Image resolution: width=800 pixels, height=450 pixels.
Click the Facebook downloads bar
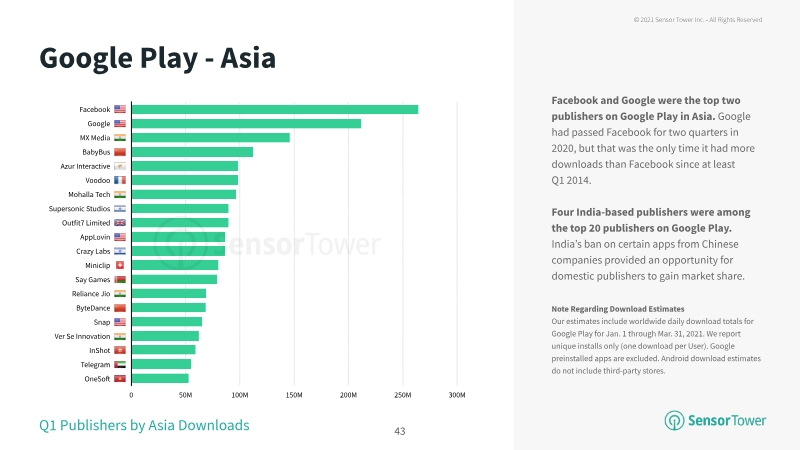275,109
